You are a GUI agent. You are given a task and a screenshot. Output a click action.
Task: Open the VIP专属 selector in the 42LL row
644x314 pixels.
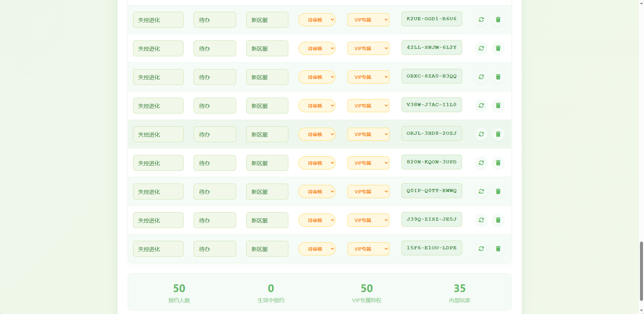[368, 48]
